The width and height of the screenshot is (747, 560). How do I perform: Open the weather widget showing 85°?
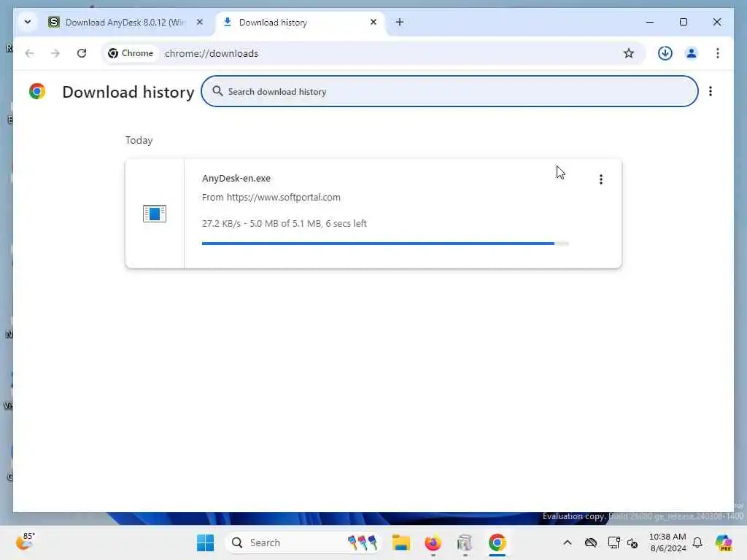coord(26,542)
